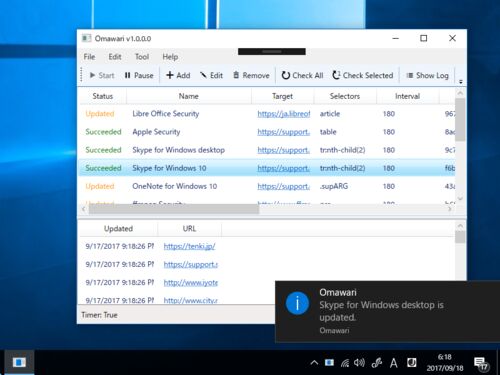Screen dimensions: 500x375
Task: Open the https://support link in updated list
Action: pos(191,264)
